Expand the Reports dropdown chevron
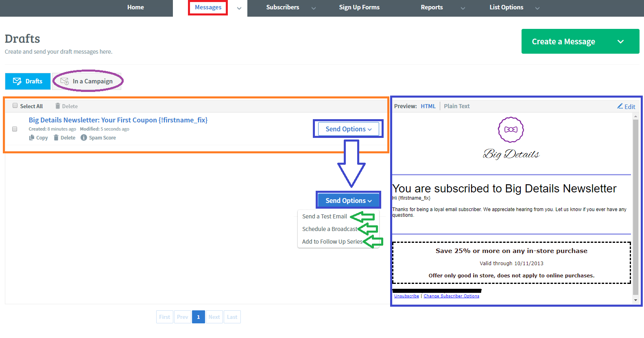 point(463,8)
